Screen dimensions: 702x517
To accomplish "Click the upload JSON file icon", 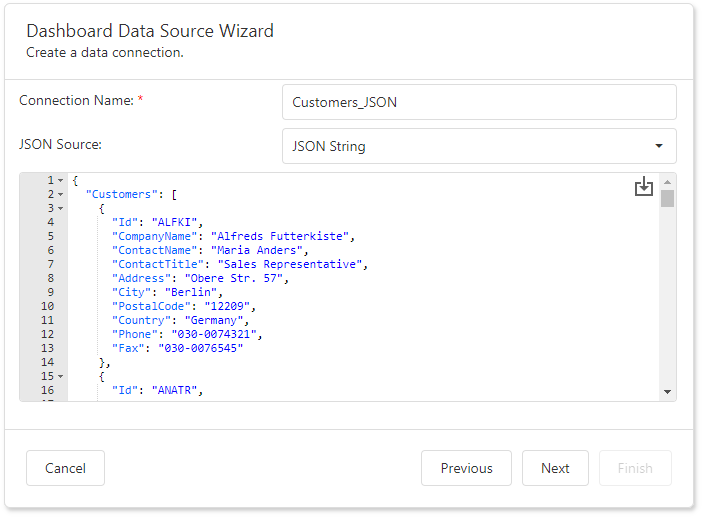I will [643, 187].
